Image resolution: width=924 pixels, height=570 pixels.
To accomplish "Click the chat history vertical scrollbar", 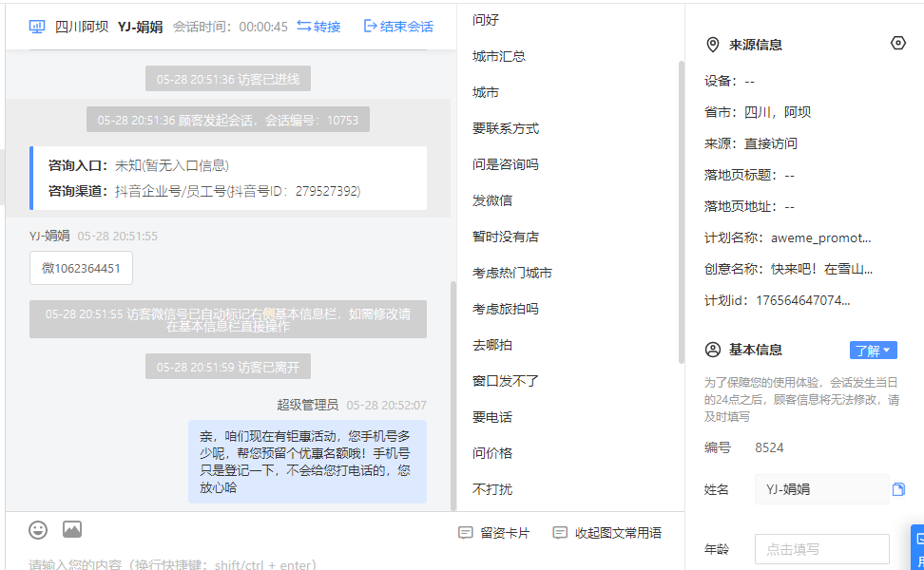I will 453,396.
